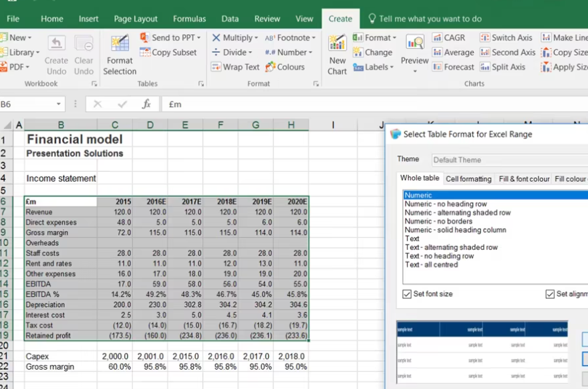Image resolution: width=588 pixels, height=389 pixels.
Task: Click the Wrap Text icon
Action: click(x=216, y=67)
